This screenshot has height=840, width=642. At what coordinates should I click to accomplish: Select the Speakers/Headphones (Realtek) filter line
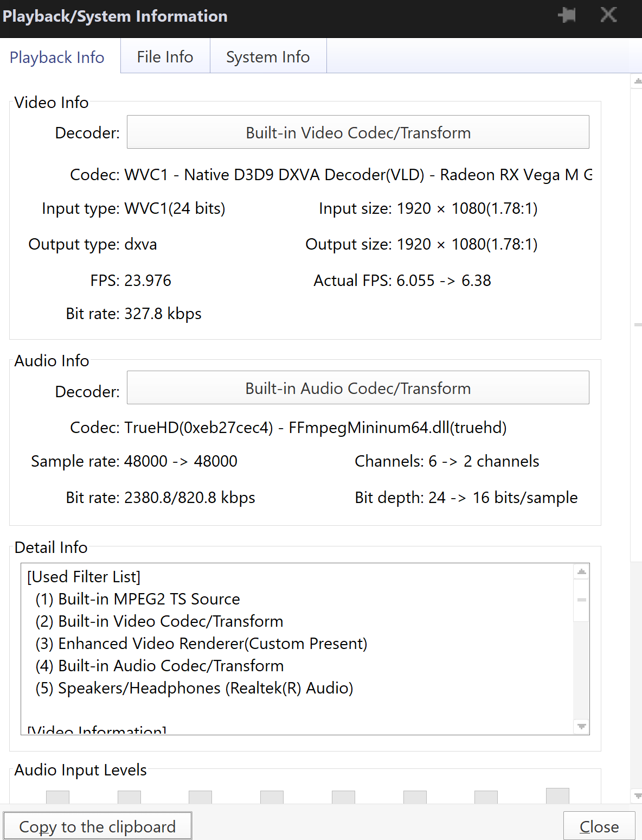click(x=194, y=688)
